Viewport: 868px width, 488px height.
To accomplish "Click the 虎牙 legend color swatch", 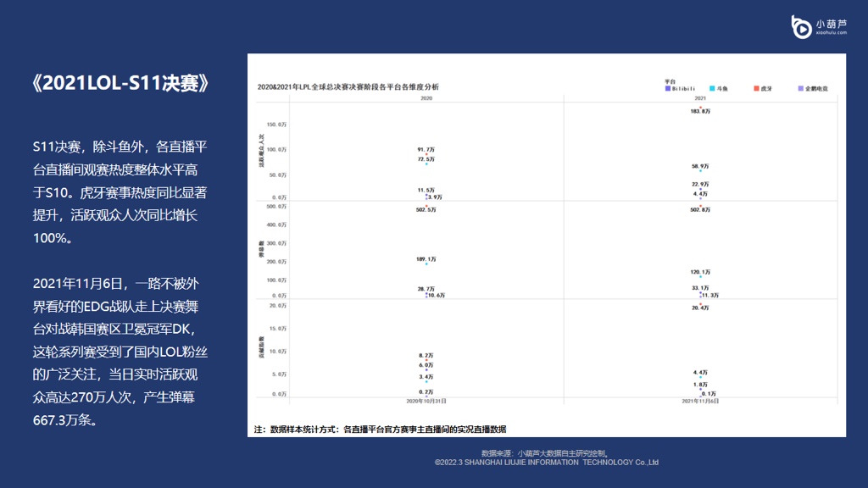I will coord(756,88).
